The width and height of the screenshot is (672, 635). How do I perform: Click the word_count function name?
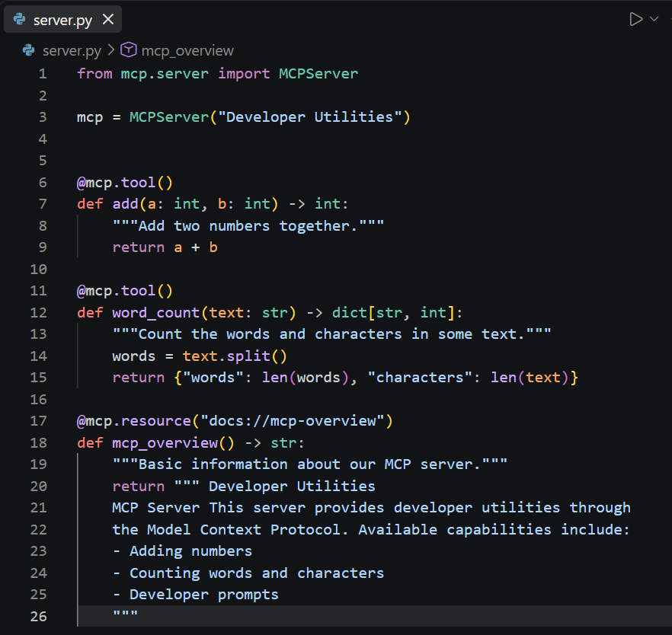(156, 313)
